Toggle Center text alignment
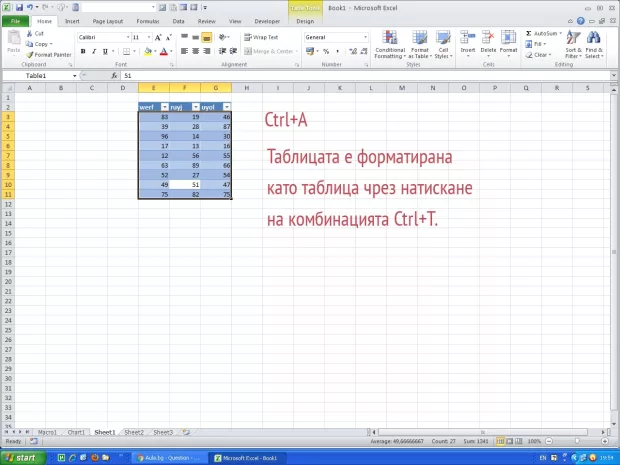620x465 pixels. point(195,51)
